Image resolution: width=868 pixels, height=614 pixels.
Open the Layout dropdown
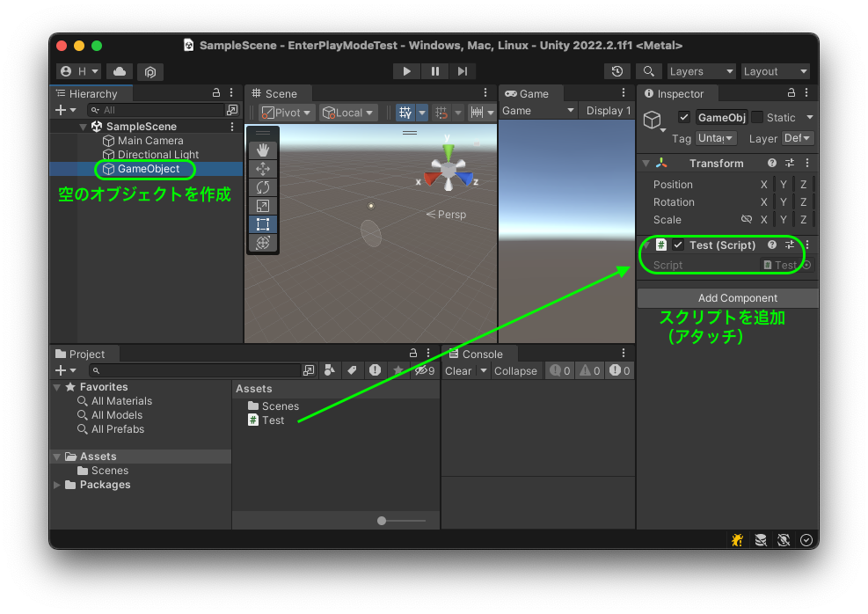(x=775, y=71)
